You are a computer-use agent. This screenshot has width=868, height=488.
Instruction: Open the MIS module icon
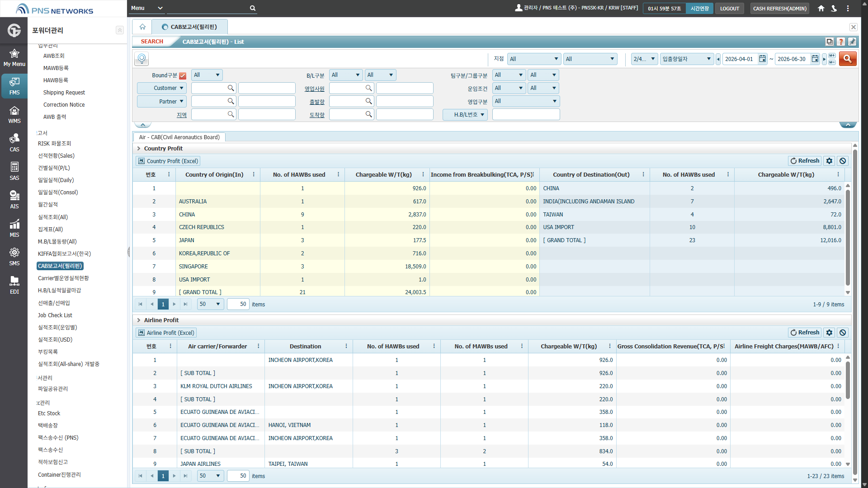tap(14, 228)
